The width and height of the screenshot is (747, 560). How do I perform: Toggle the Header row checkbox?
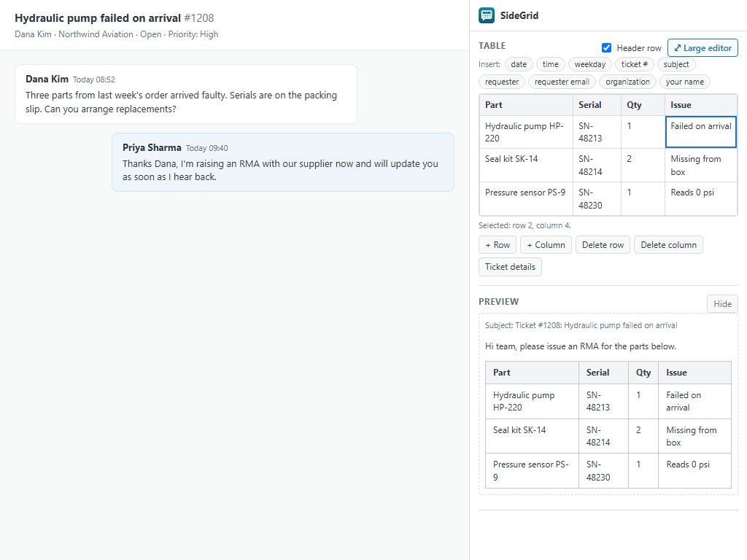point(606,47)
